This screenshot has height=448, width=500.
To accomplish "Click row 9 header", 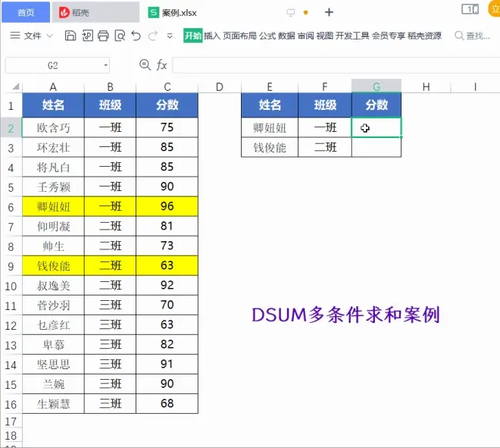I will pos(11,265).
